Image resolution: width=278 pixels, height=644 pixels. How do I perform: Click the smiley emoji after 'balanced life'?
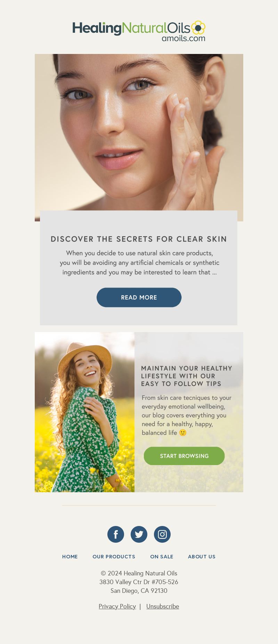(x=183, y=433)
